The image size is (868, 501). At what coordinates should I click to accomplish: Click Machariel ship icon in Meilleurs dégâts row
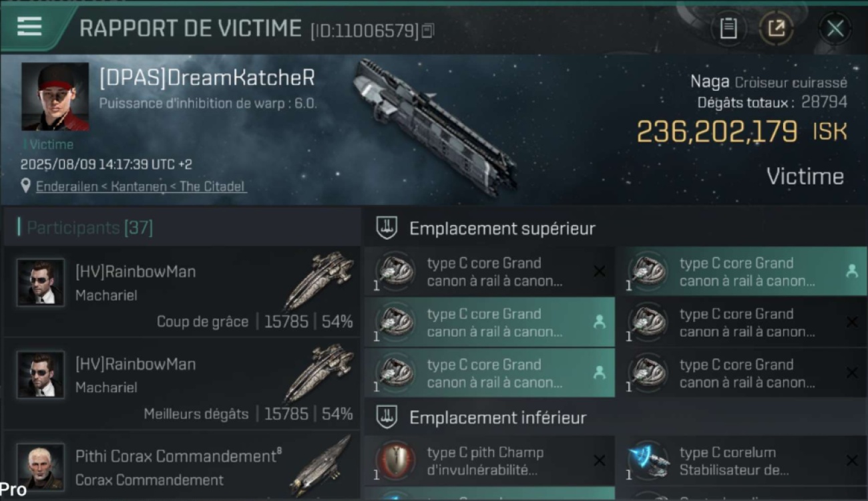pos(319,373)
